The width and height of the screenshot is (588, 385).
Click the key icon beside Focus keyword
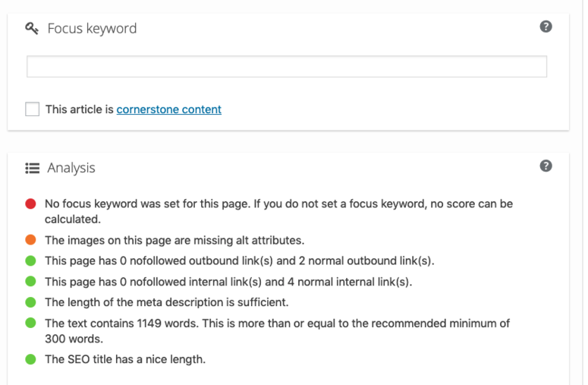pos(32,29)
